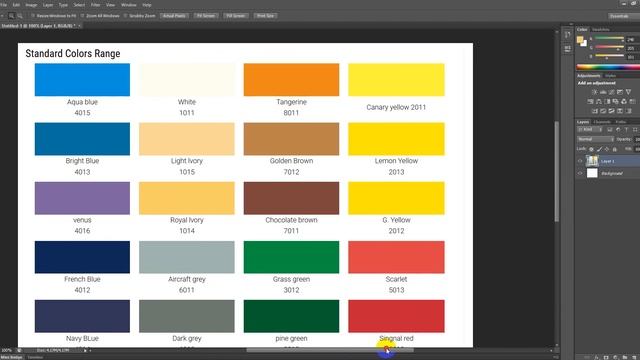This screenshot has height=360, width=640.
Task: Click the Fill Screen button
Action: (x=236, y=16)
